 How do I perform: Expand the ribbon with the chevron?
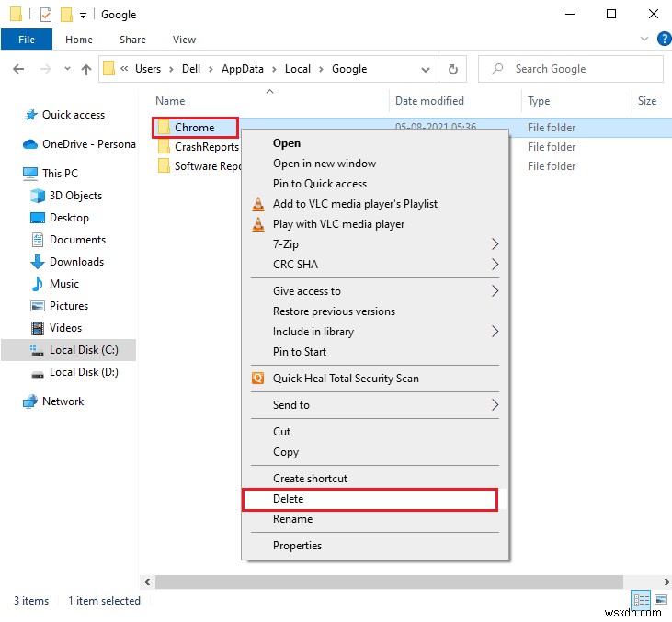coord(644,39)
